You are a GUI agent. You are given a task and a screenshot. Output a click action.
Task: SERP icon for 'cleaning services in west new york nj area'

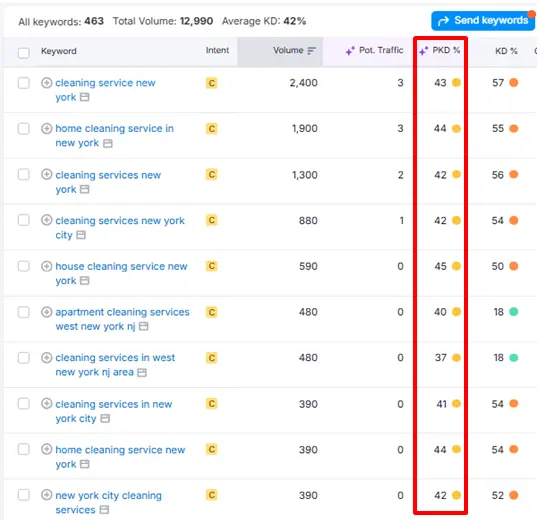pyautogui.click(x=142, y=373)
